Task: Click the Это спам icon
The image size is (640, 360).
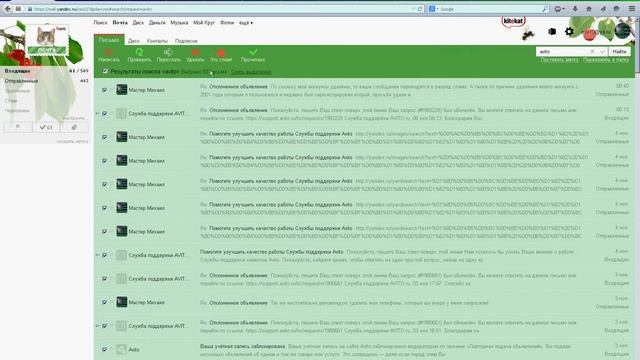Action: 221,53
